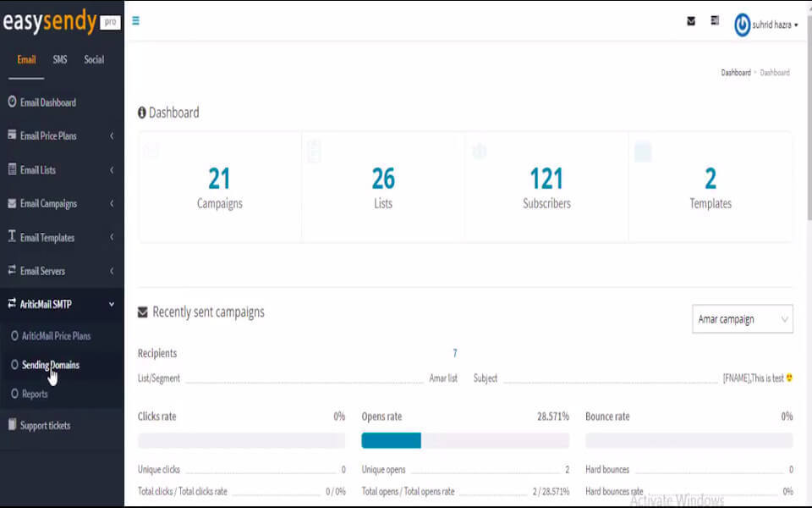Viewport: 812px width, 508px height.
Task: Click the Email Campaigns envelope icon
Action: (12, 203)
